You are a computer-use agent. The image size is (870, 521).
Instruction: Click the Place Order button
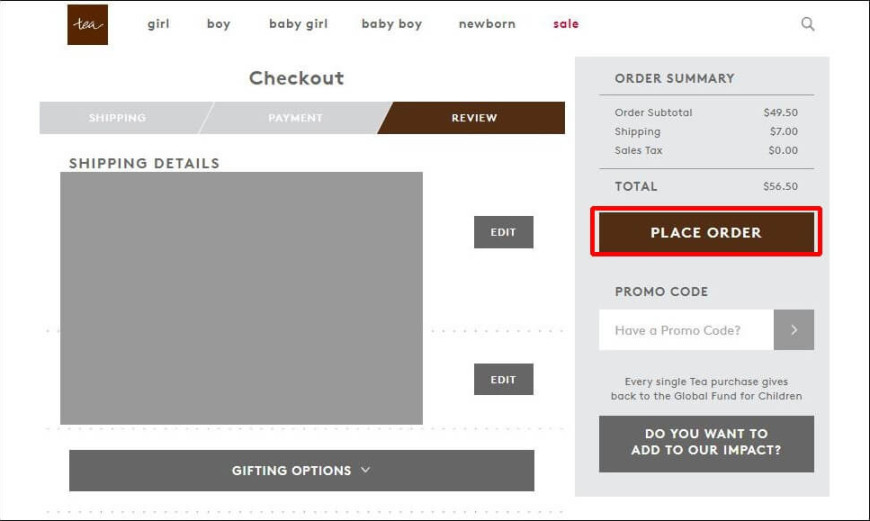pyautogui.click(x=706, y=232)
